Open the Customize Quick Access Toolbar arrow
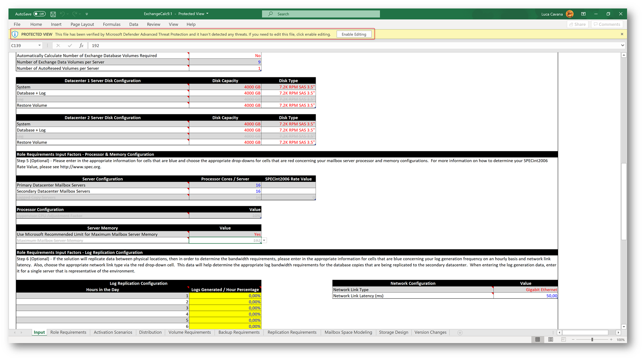 87,14
